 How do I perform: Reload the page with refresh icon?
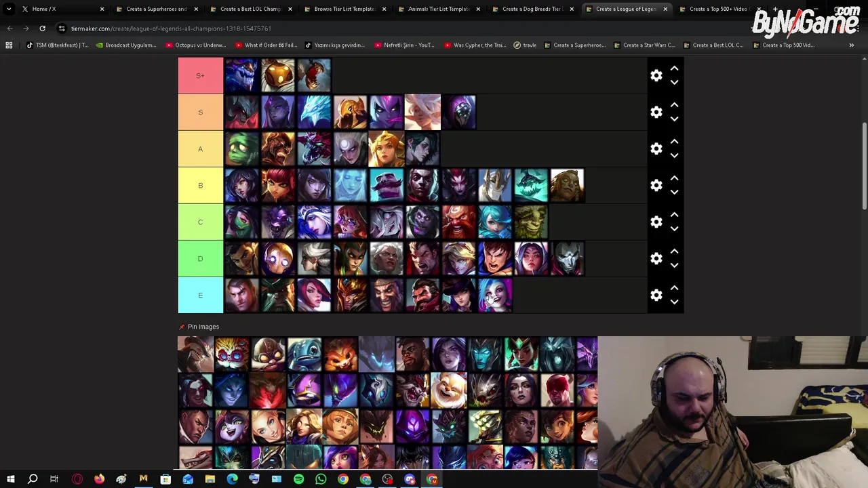[42, 28]
